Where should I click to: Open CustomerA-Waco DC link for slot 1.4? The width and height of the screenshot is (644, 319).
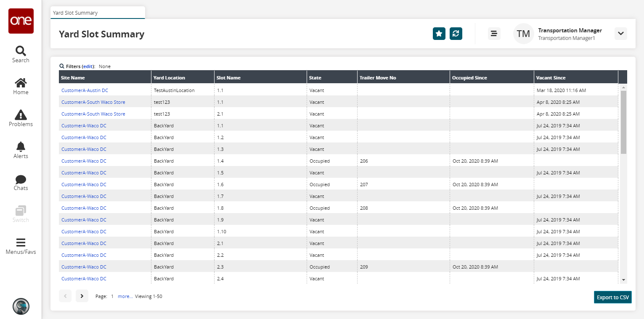pos(84,161)
